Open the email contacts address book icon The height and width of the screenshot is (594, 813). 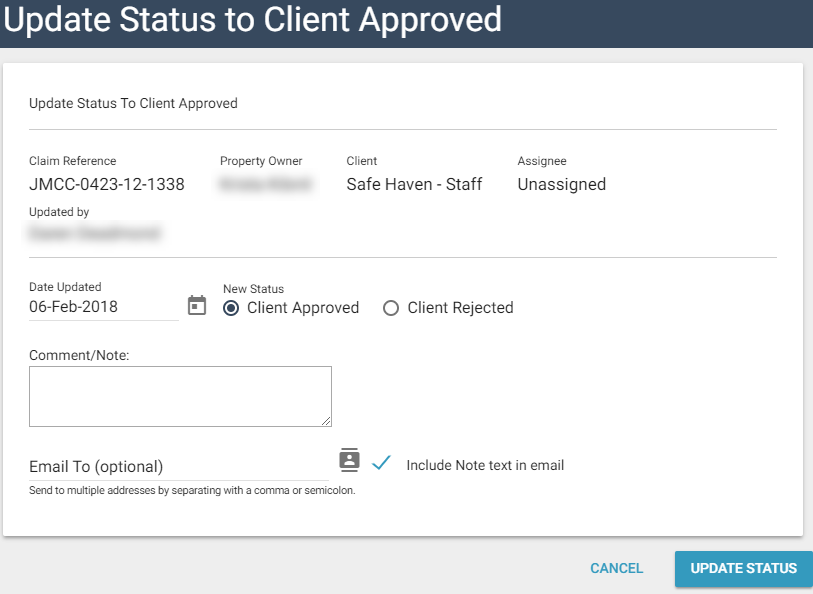(x=348, y=459)
